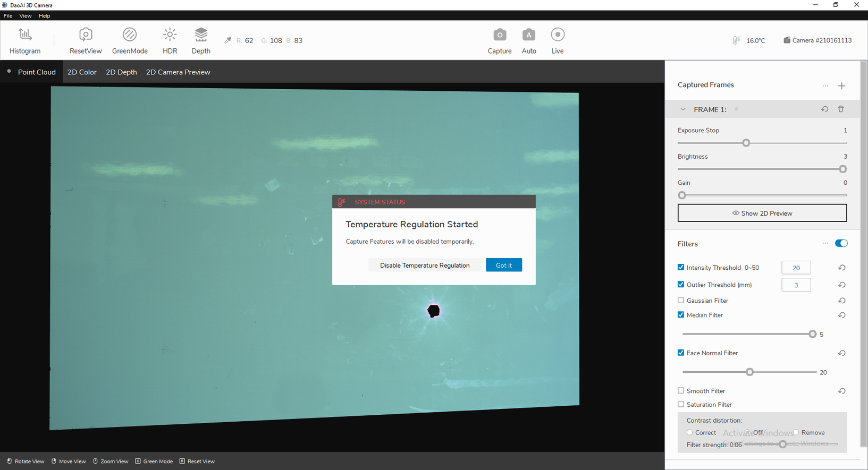This screenshot has width=868, height=470.
Task: Open Captured Frames more options menu
Action: click(825, 86)
